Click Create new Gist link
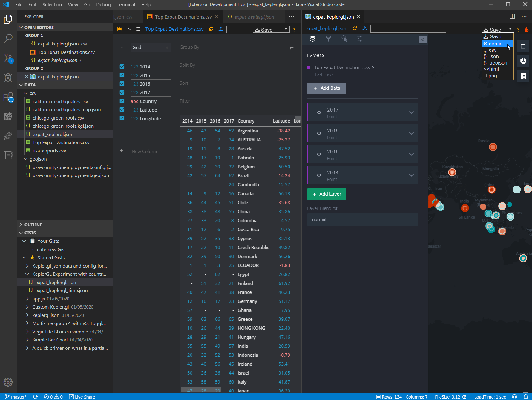 [50, 249]
